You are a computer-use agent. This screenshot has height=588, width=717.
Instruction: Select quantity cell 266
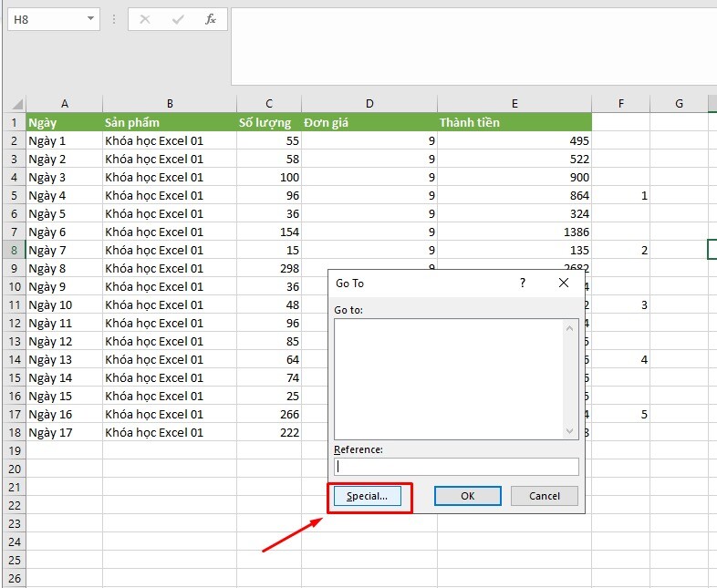pos(269,414)
